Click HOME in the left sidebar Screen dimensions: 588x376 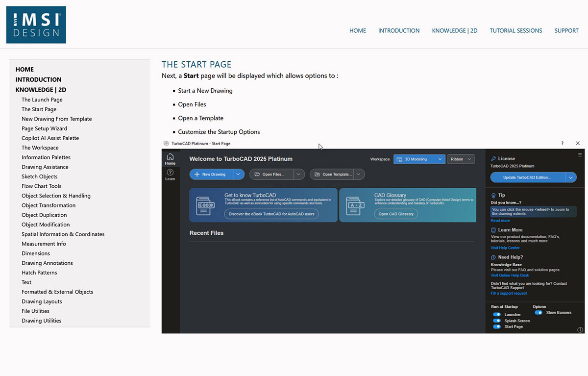click(x=24, y=70)
